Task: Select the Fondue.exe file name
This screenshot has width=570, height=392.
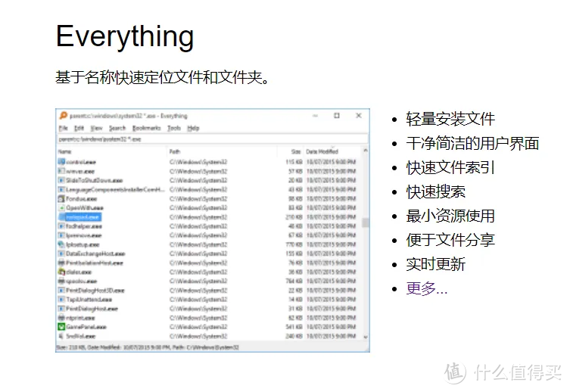Action: tap(82, 199)
